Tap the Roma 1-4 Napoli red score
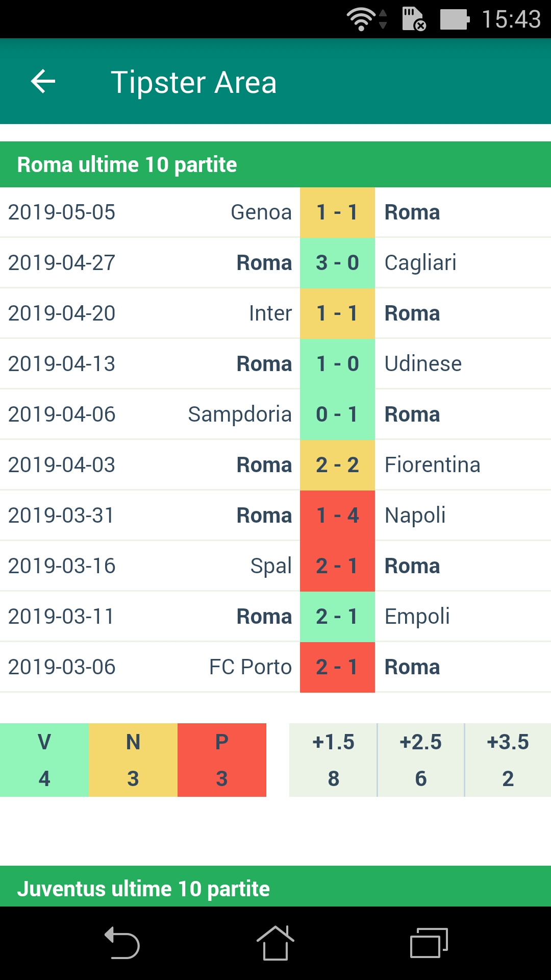 (x=337, y=516)
